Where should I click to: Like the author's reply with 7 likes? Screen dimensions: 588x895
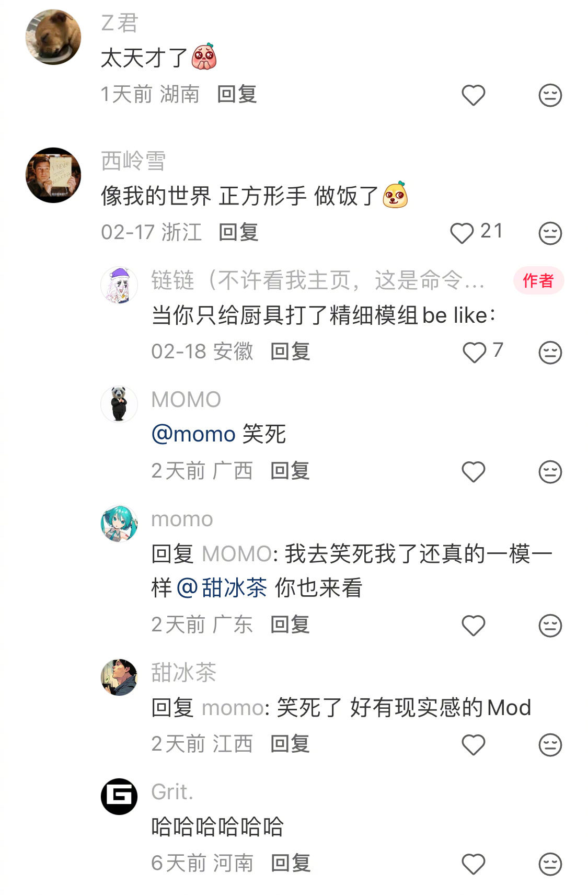(x=475, y=352)
